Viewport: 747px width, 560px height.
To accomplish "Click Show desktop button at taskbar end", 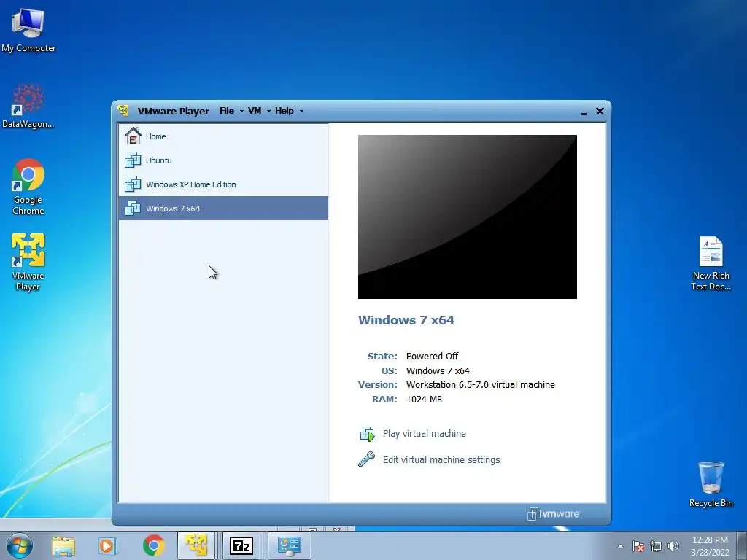I will (742, 545).
